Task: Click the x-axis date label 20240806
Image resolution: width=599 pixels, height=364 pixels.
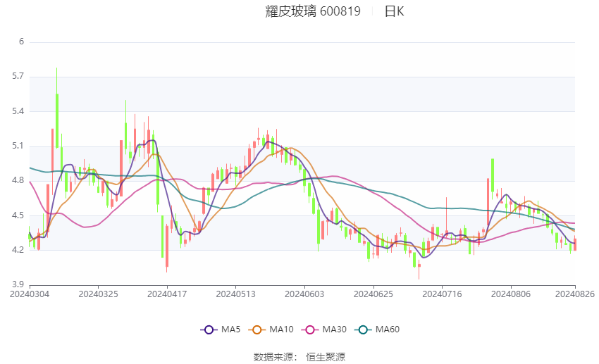Action: point(511,294)
